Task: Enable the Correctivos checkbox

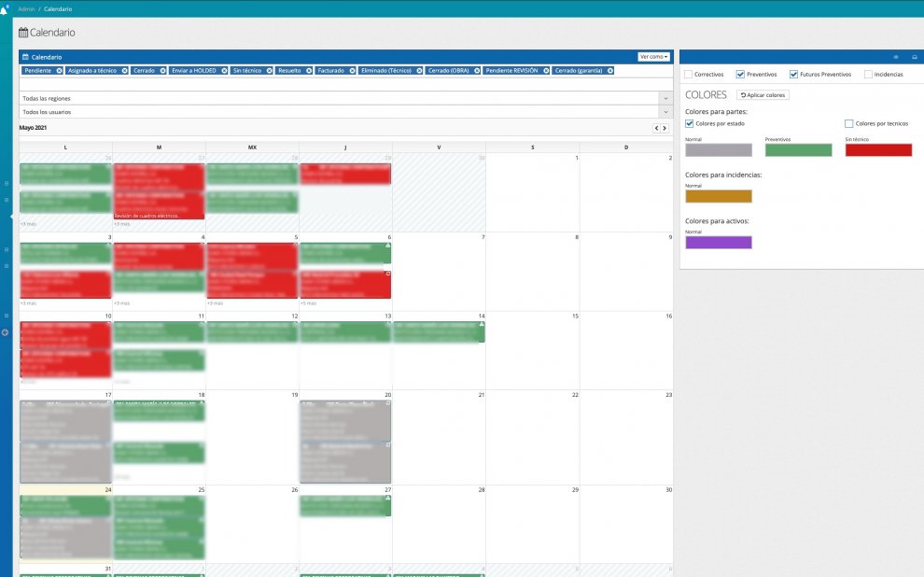Action: [x=689, y=75]
